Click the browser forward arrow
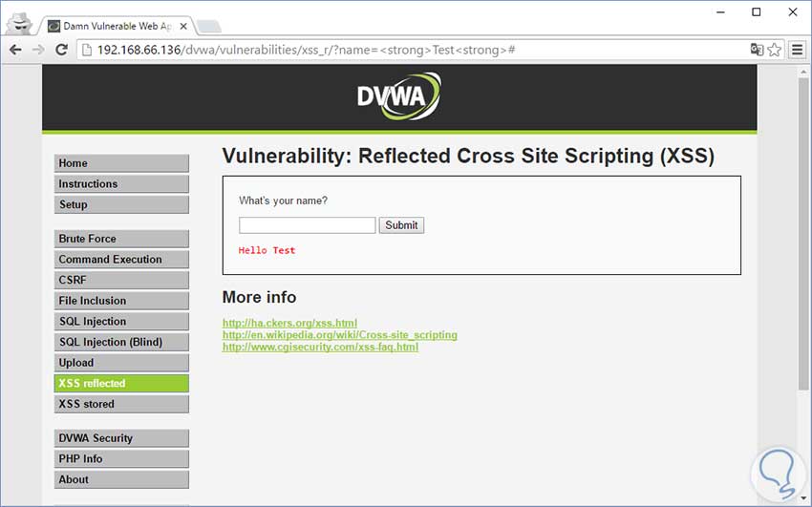The image size is (812, 507). [38, 50]
